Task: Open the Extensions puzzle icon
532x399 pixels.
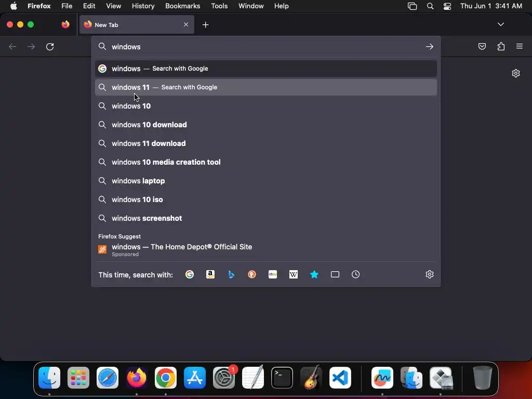Action: tap(501, 46)
